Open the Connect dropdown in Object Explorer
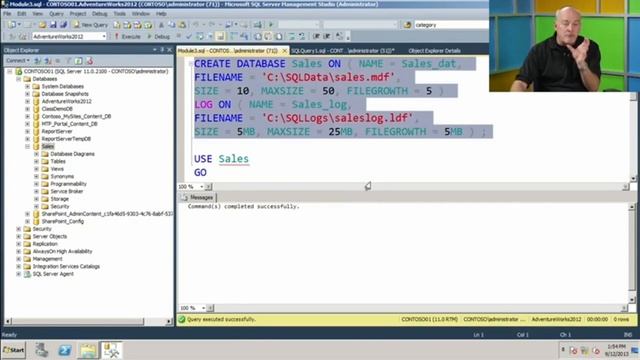 coord(18,61)
